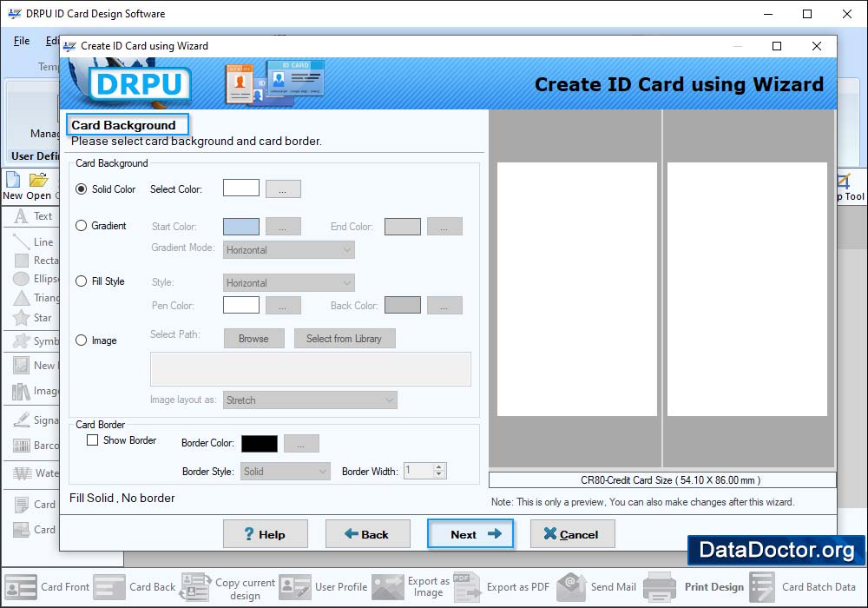Click Select from Library button
The height and width of the screenshot is (608, 868).
tap(345, 339)
